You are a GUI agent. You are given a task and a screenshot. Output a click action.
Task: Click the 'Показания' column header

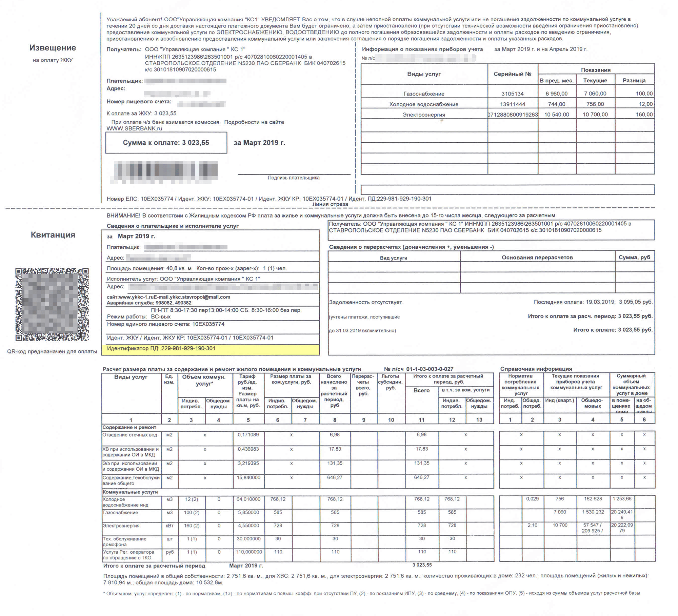coord(596,70)
